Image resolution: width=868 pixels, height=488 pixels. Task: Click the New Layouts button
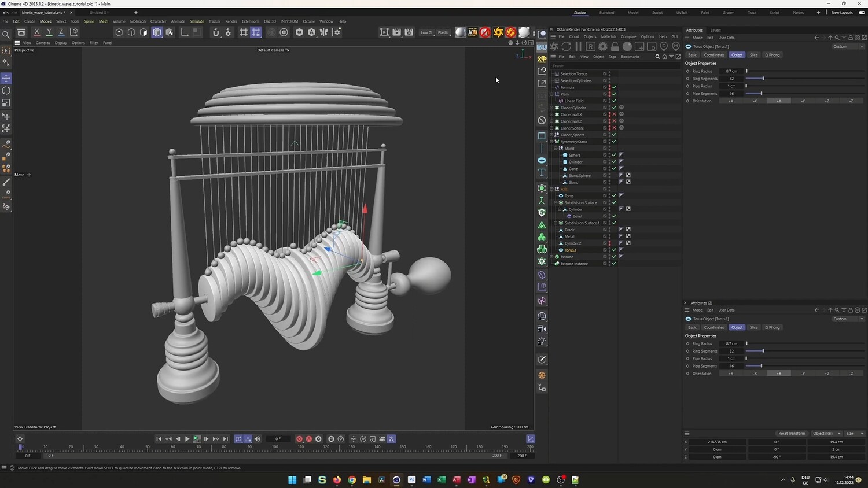pyautogui.click(x=842, y=13)
